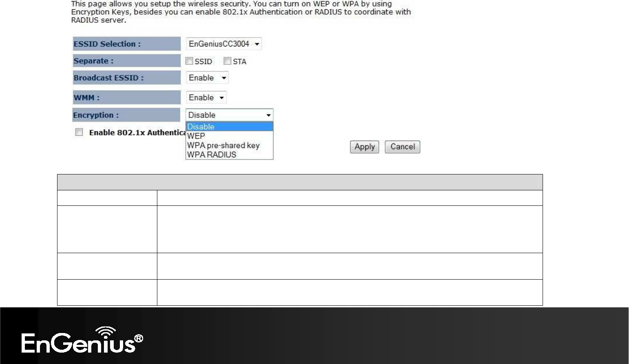This screenshot has height=364, width=629.
Task: Click the Separate label
Action: click(93, 61)
